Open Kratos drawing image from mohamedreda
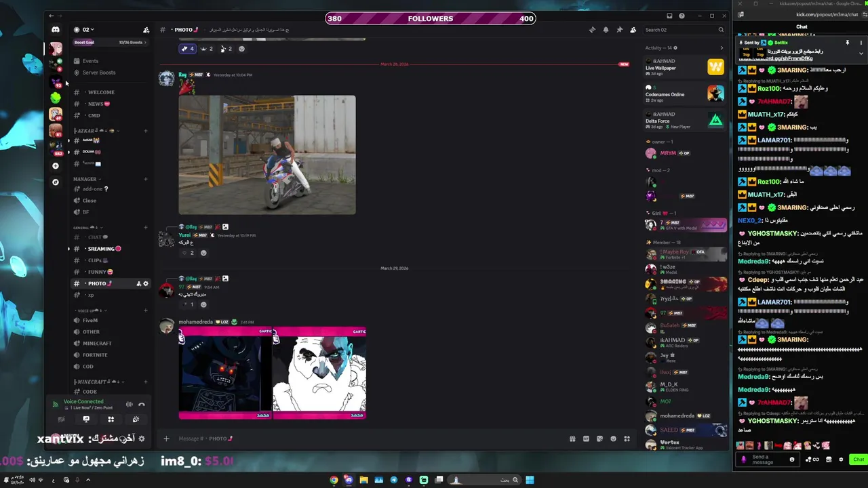This screenshot has width=868, height=488. coord(319,373)
